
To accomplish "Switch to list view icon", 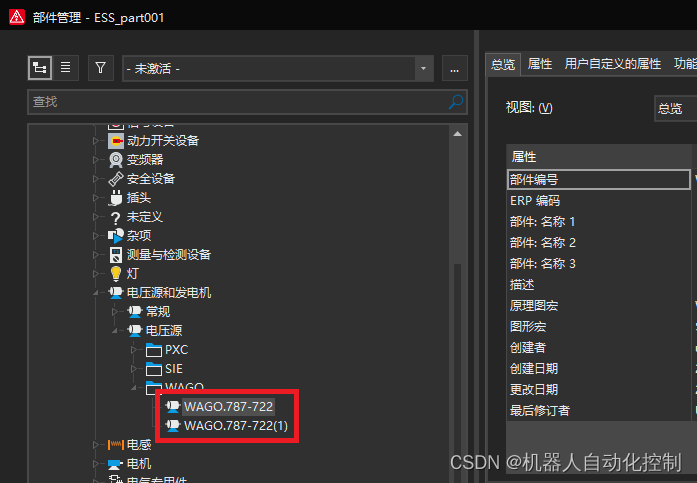I will (x=66, y=68).
